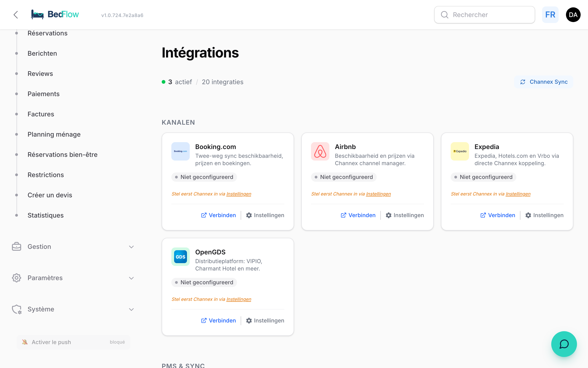
Task: Click Verbinden on the OpenGDS card
Action: point(218,321)
